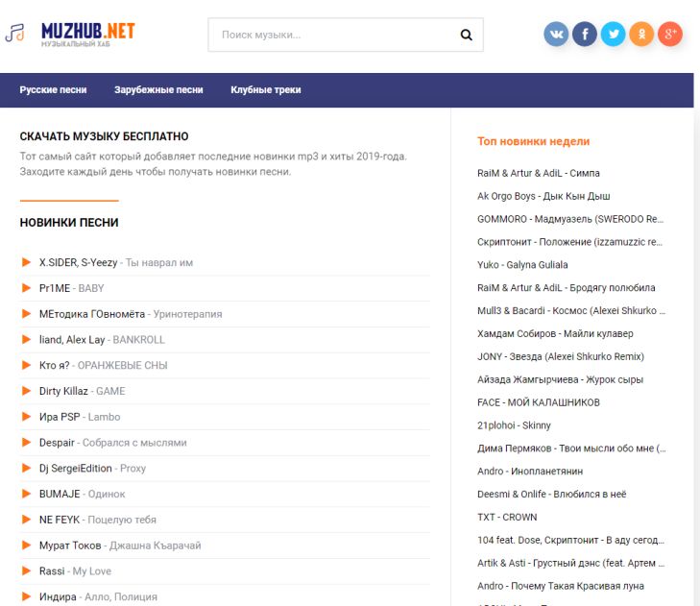Open 'Ты наврал им' song title

pyautogui.click(x=159, y=262)
